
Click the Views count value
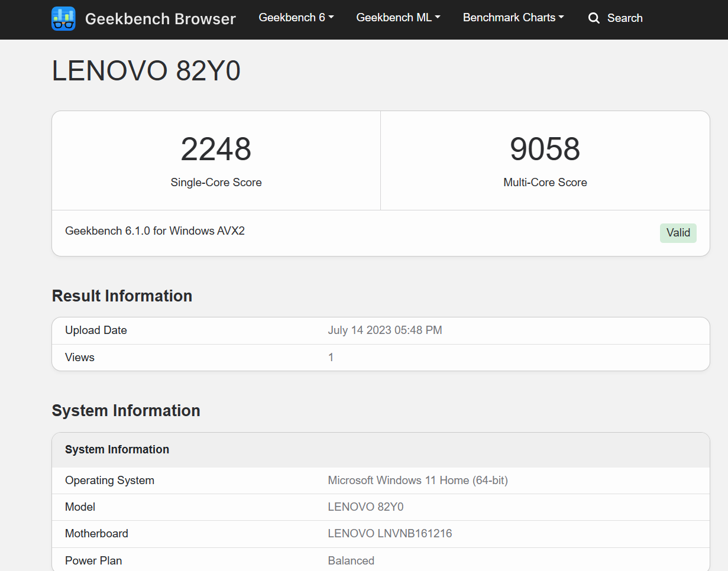pyautogui.click(x=331, y=358)
